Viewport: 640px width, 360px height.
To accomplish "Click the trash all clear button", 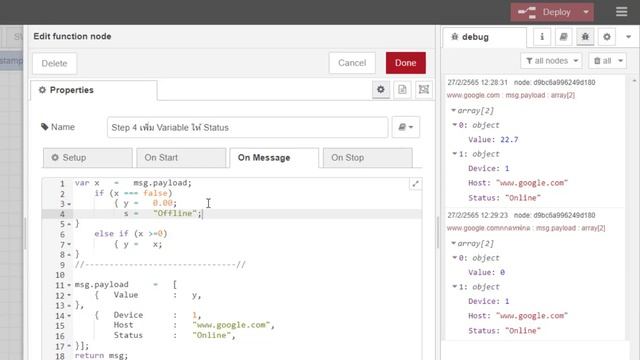I will (602, 61).
